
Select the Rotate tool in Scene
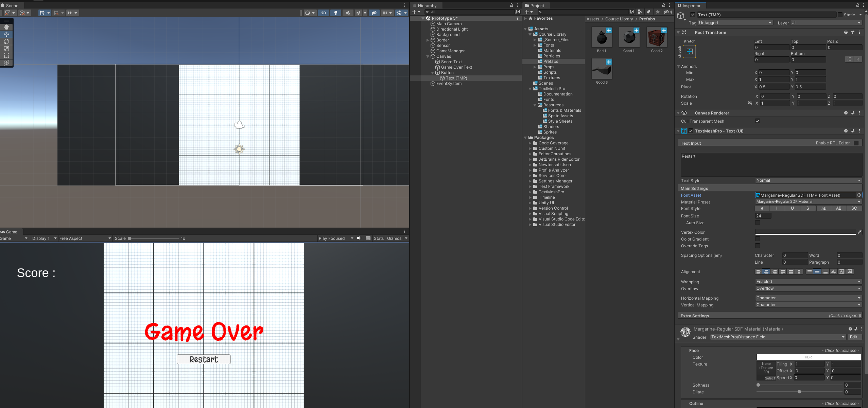click(6, 41)
